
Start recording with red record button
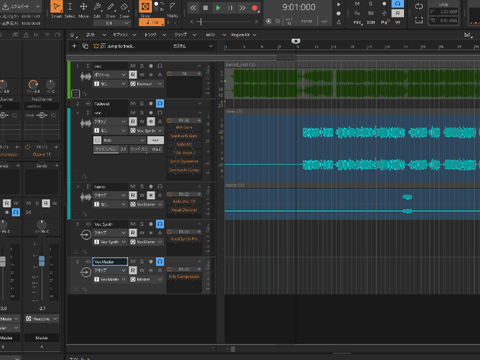(255, 8)
